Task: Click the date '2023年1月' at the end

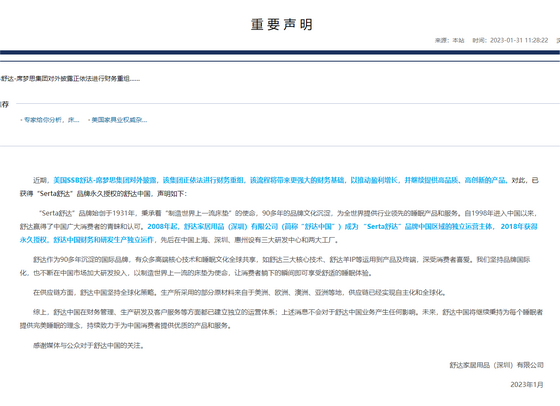Action: (527, 385)
